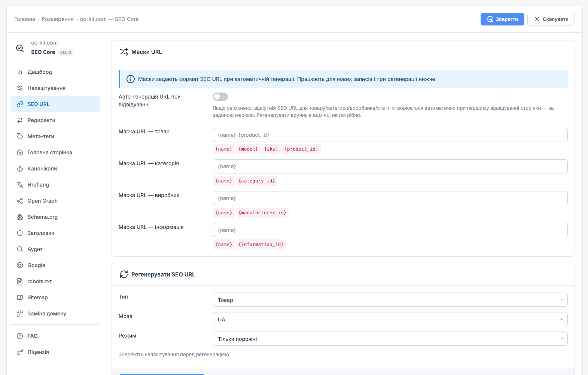
Task: Click the Головна сторінка house icon
Action: [20, 152]
